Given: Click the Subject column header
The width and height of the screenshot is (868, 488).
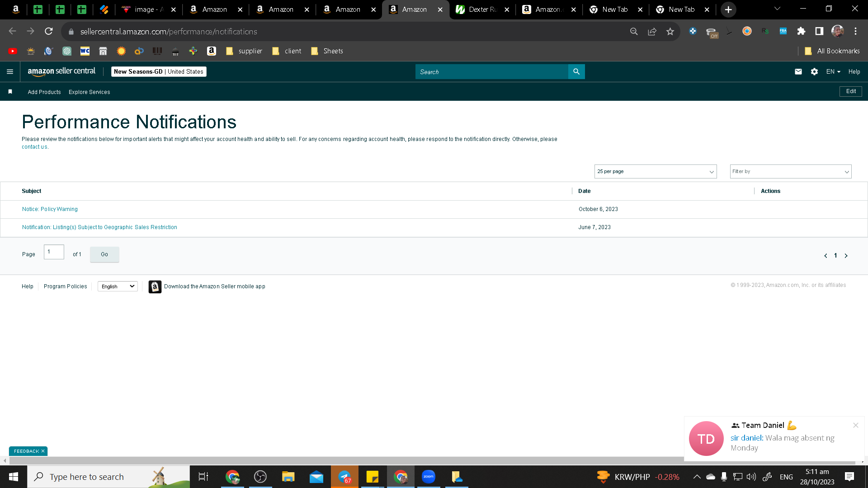Looking at the screenshot, I should [32, 191].
